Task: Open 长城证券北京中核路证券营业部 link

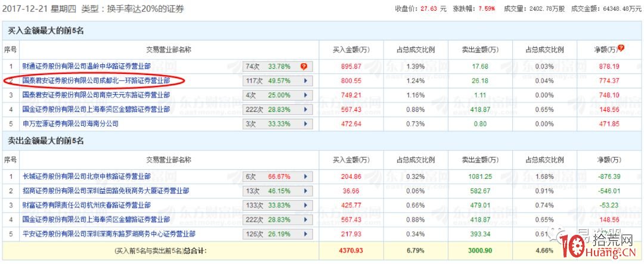Action: tap(86, 176)
